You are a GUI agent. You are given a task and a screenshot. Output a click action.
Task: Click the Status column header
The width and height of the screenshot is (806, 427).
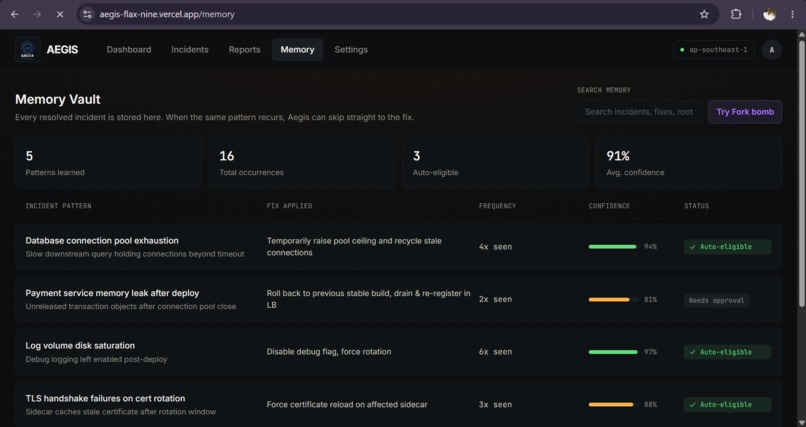click(697, 206)
